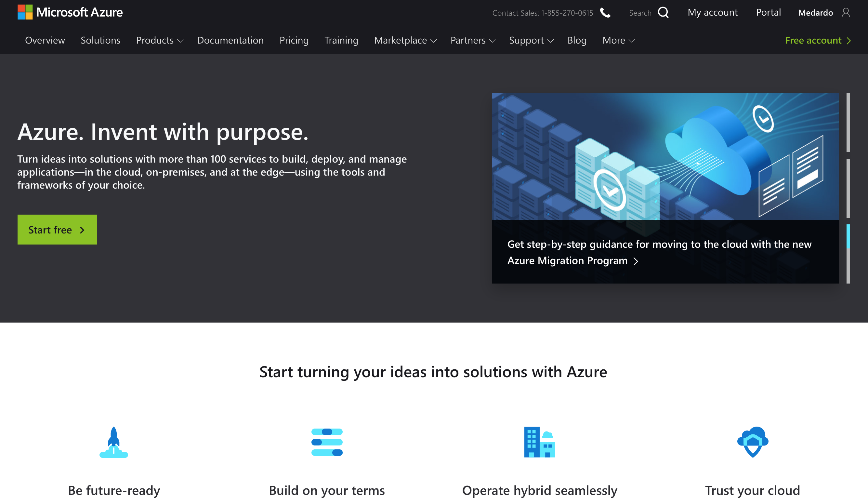
Task: Open My account link
Action: tap(712, 12)
